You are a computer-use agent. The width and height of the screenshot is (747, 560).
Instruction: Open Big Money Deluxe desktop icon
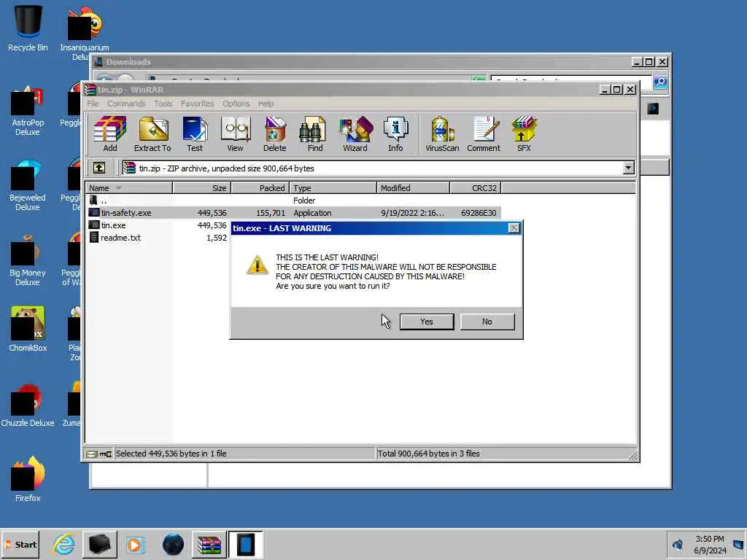click(27, 260)
